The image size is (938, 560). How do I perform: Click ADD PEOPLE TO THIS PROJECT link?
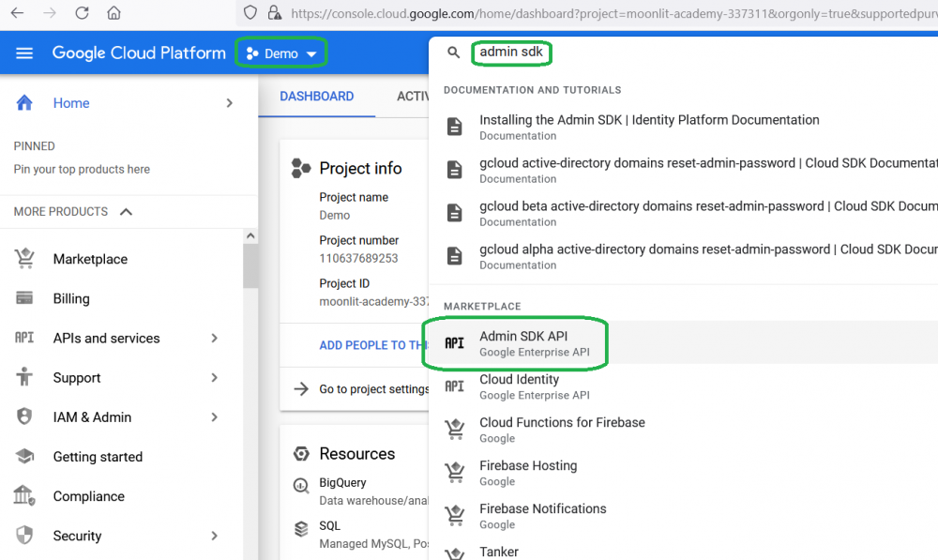(374, 345)
